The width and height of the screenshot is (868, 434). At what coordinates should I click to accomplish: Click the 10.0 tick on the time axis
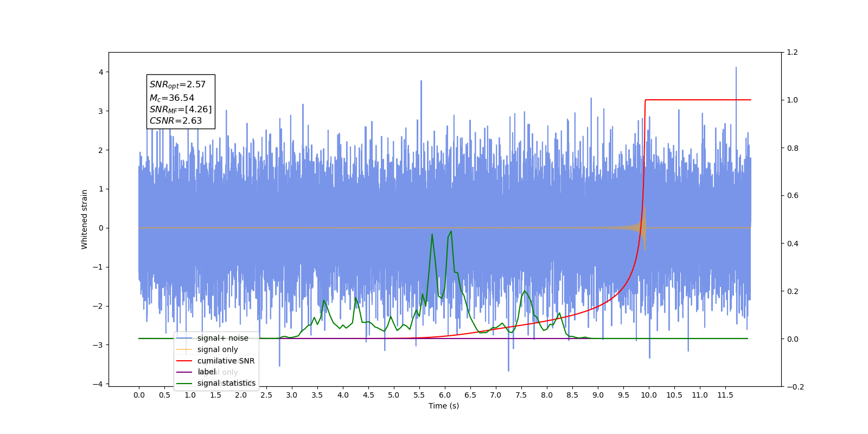pyautogui.click(x=649, y=395)
